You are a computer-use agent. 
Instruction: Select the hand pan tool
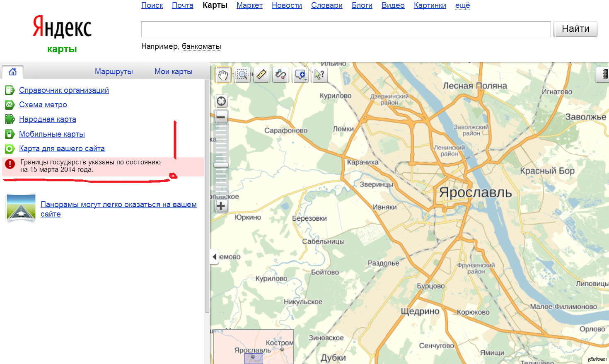223,75
